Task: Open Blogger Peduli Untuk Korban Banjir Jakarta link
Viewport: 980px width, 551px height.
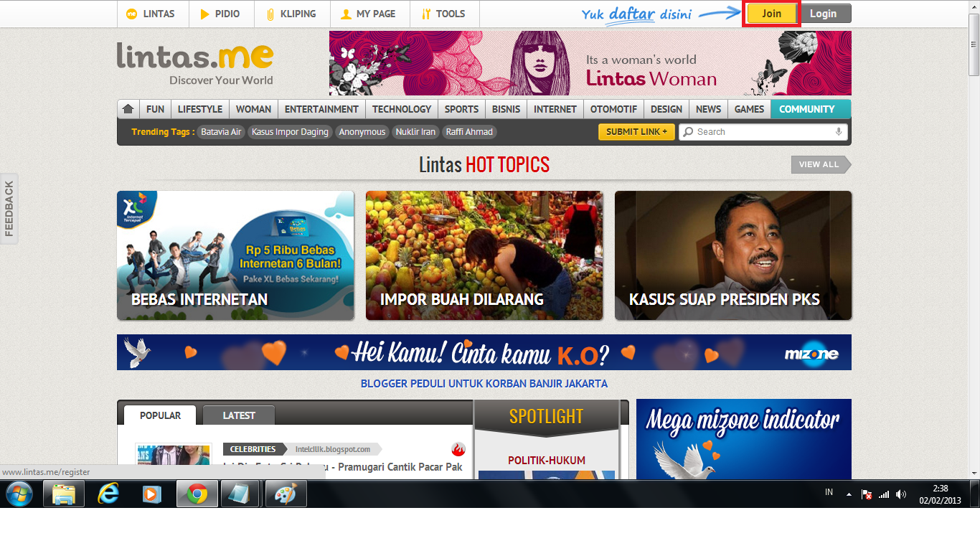Action: point(484,384)
